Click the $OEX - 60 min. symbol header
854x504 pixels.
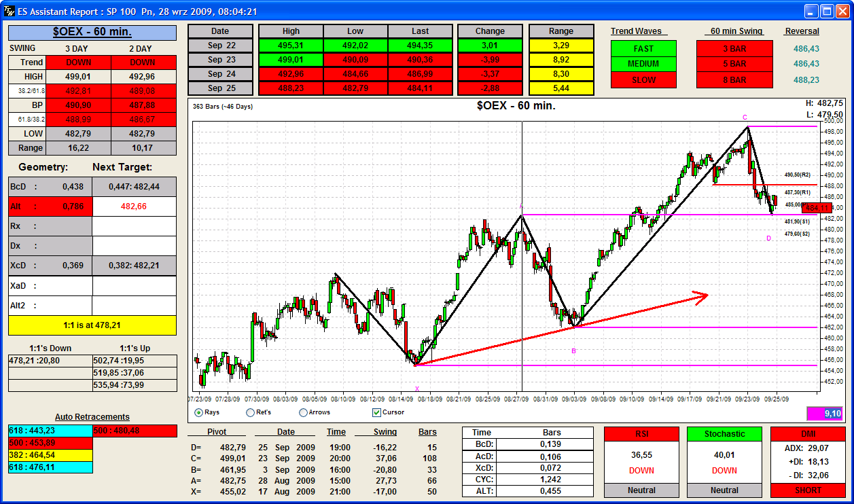coord(92,32)
